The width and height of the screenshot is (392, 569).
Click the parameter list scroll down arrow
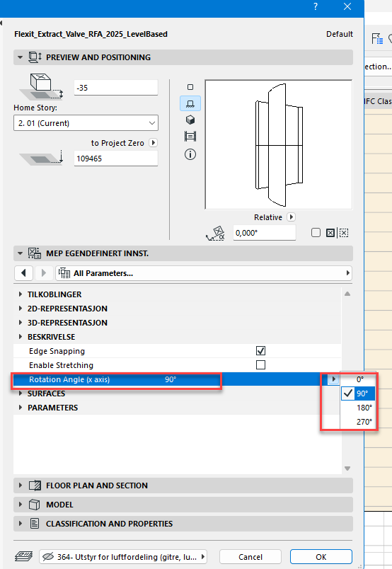(x=347, y=469)
